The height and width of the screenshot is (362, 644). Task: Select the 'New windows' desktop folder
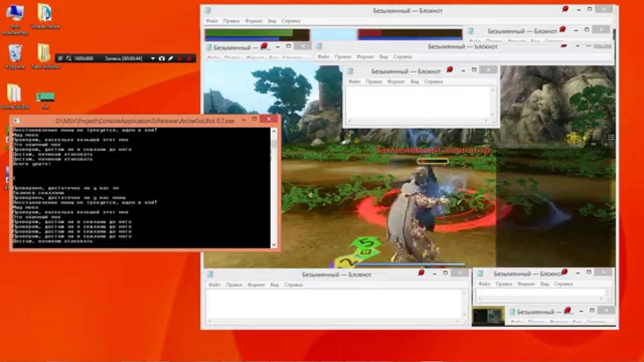tap(45, 56)
